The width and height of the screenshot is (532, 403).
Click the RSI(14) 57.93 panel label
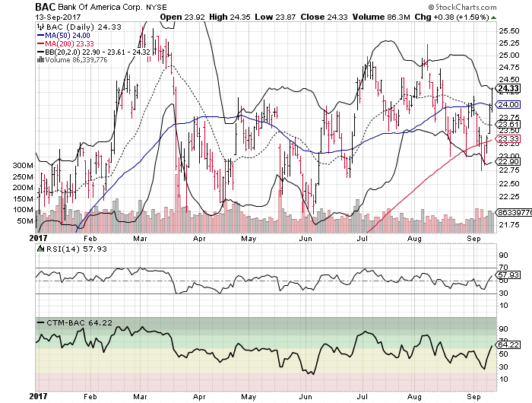76,249
